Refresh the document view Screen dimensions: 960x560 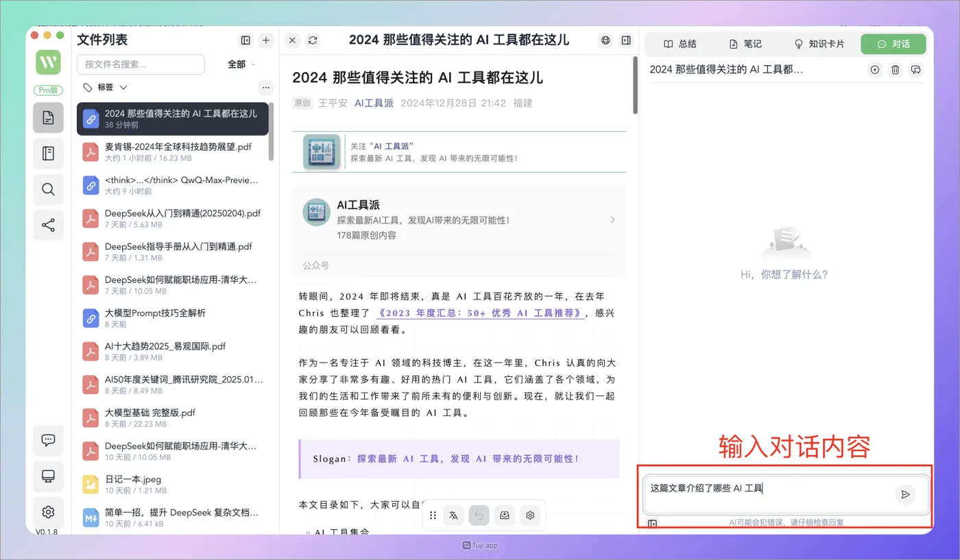[313, 40]
